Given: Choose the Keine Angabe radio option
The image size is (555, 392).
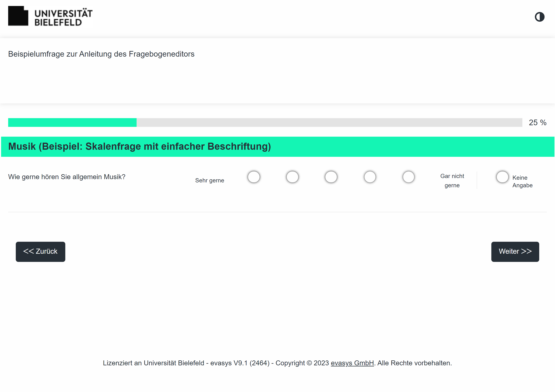Looking at the screenshot, I should (502, 177).
